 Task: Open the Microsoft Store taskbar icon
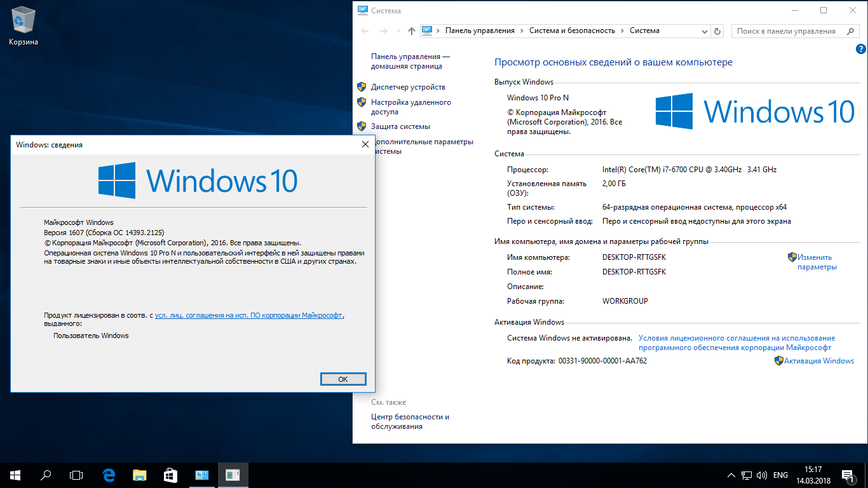click(170, 475)
